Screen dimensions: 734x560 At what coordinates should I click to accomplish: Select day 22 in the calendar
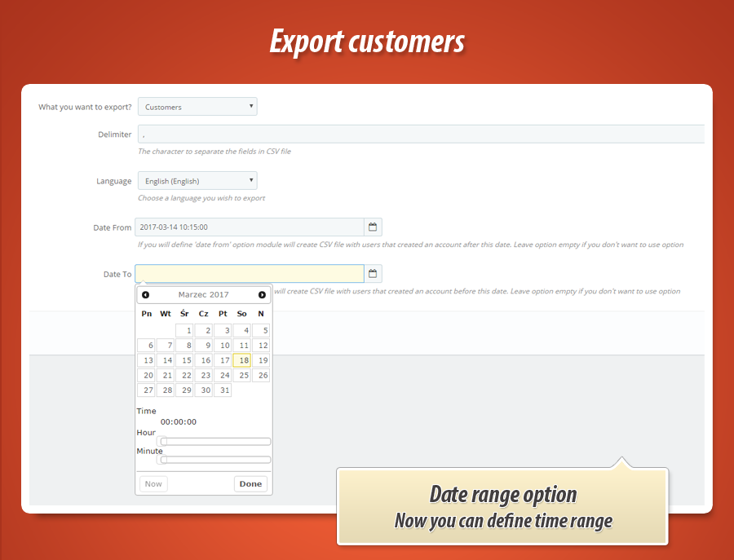click(185, 376)
